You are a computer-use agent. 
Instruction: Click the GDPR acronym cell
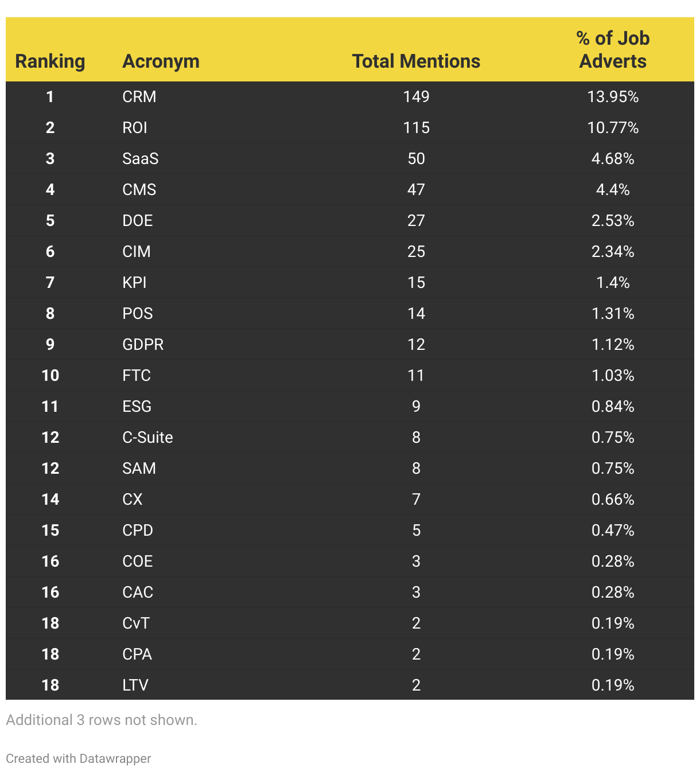point(143,344)
